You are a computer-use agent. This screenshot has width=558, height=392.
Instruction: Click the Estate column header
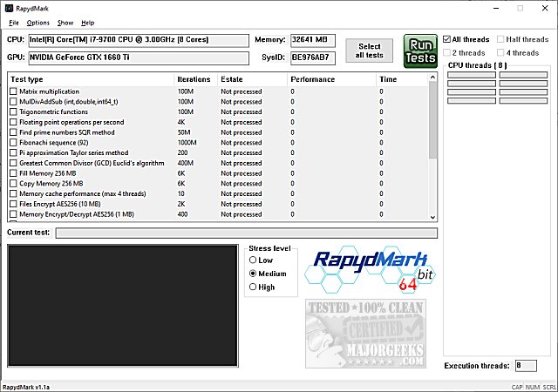point(252,79)
